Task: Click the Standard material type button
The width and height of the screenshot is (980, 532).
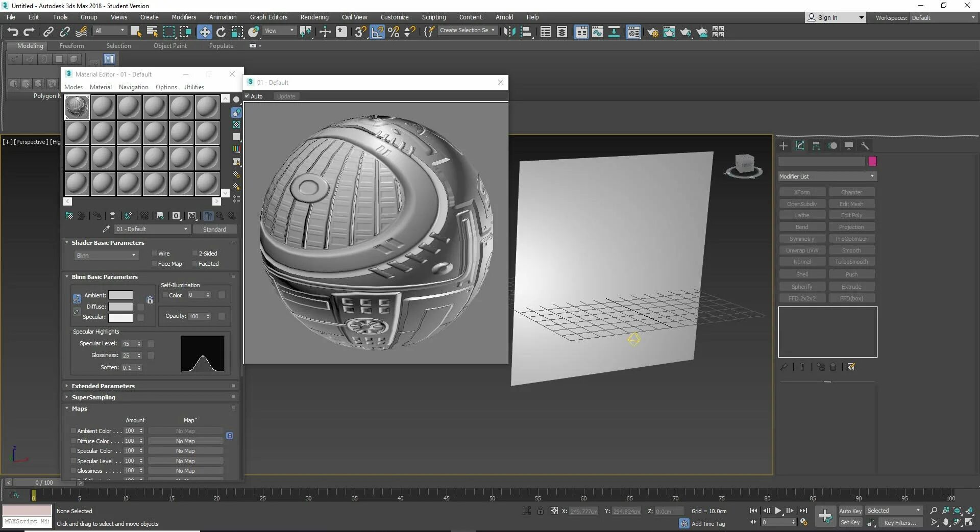Action: [214, 230]
